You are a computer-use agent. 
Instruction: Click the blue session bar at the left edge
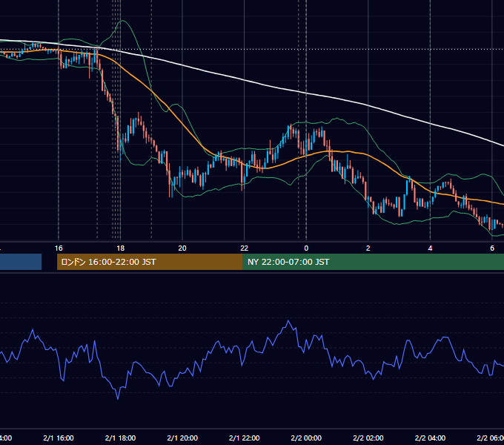point(21,262)
